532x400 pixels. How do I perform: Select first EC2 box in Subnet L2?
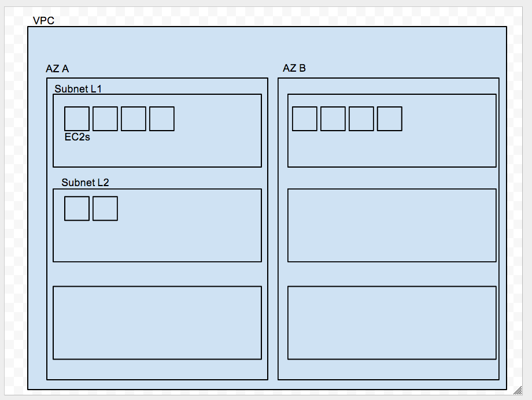(77, 208)
